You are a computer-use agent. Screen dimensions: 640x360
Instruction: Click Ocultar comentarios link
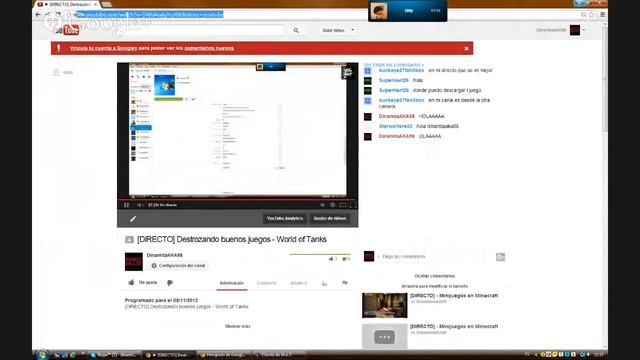[434, 276]
